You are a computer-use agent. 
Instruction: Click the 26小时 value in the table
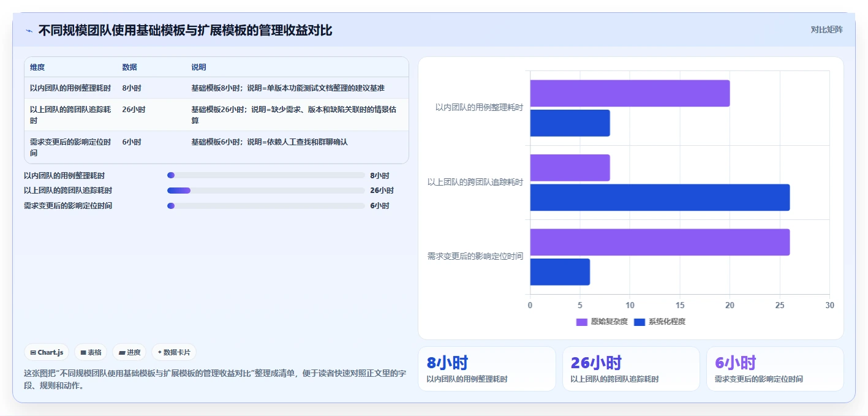pos(134,110)
